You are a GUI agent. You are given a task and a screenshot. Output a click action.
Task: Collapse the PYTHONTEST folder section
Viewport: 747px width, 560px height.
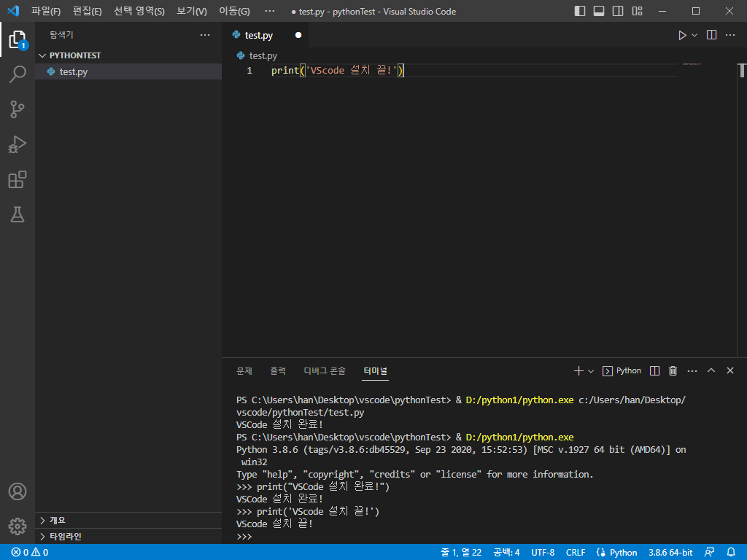pos(128,55)
